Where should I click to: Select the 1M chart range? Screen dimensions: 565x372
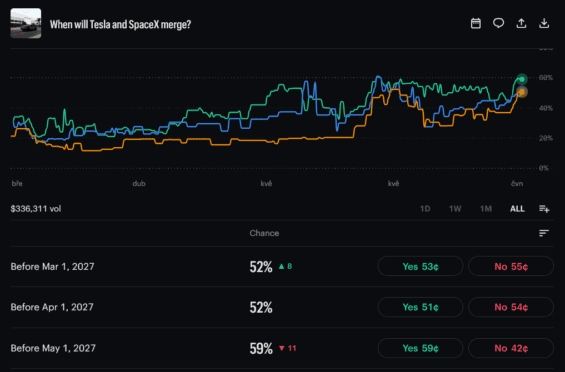click(486, 209)
